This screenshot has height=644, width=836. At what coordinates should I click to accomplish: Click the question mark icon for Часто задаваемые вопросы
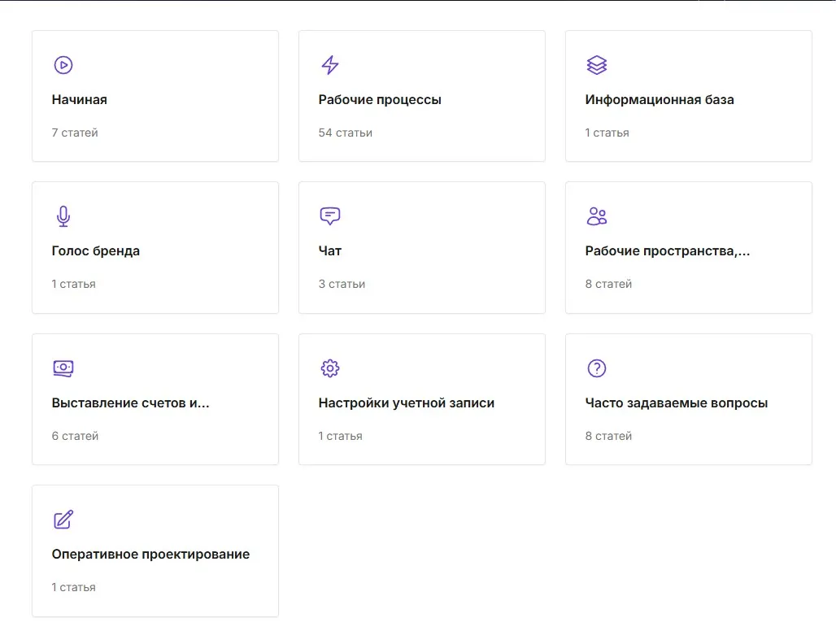coord(597,368)
